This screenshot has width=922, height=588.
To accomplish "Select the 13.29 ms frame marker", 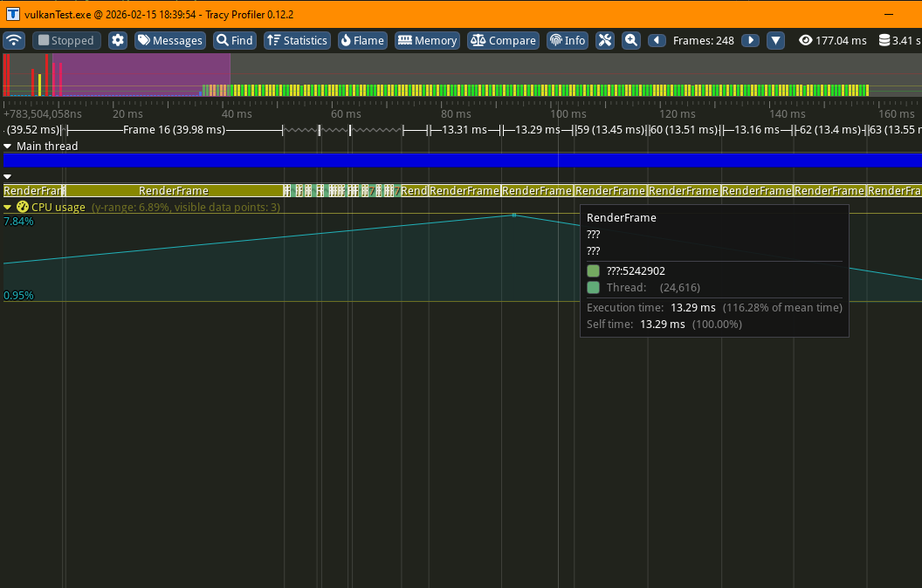I will [x=538, y=130].
